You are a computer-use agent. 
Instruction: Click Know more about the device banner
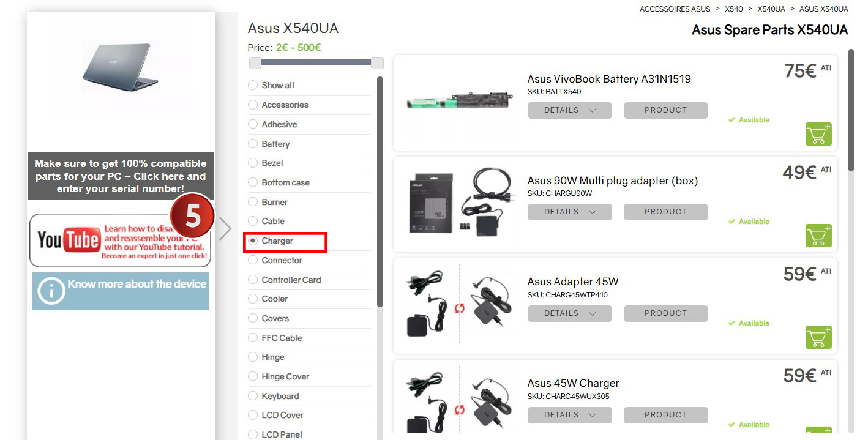click(x=121, y=291)
